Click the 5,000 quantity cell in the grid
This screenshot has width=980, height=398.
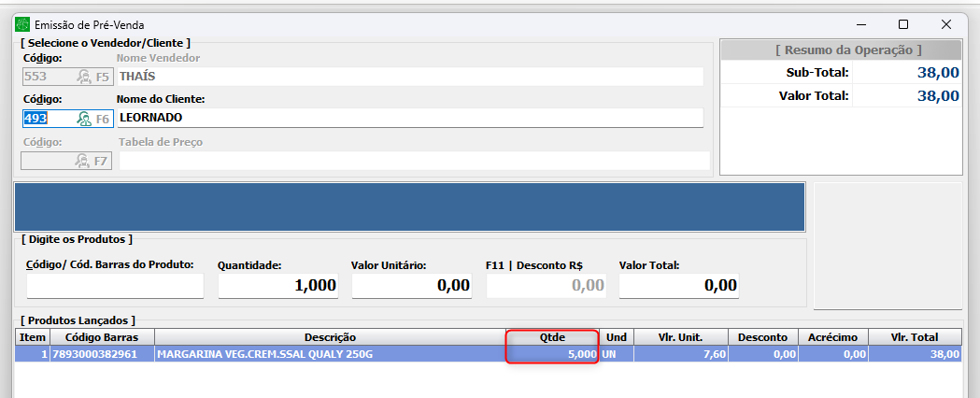coord(554,355)
